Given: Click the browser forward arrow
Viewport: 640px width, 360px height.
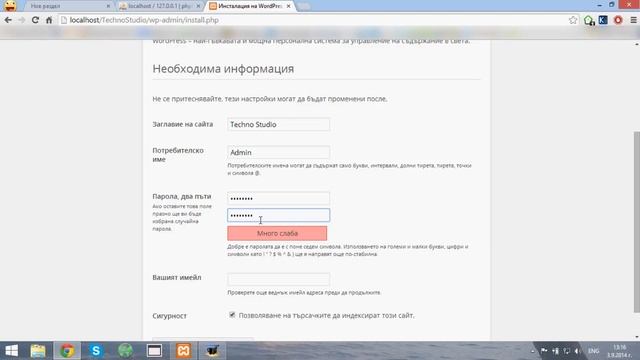Looking at the screenshot, I should 22,20.
